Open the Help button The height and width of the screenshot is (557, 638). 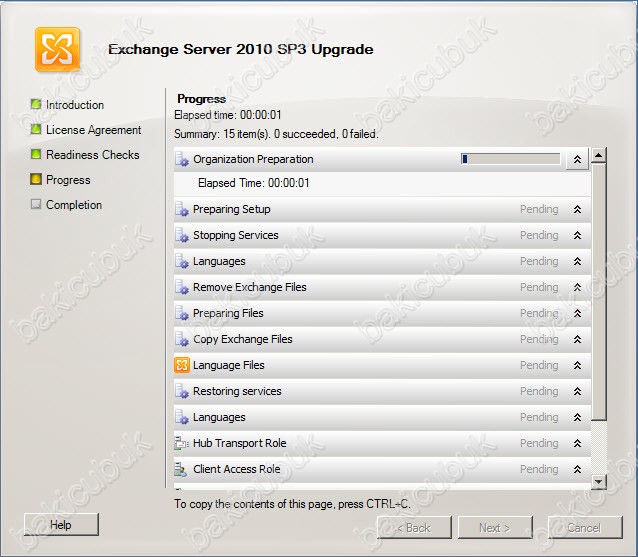tap(61, 524)
